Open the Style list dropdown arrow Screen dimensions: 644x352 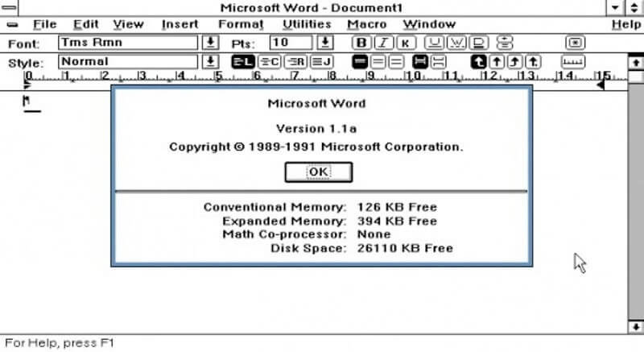tap(210, 62)
